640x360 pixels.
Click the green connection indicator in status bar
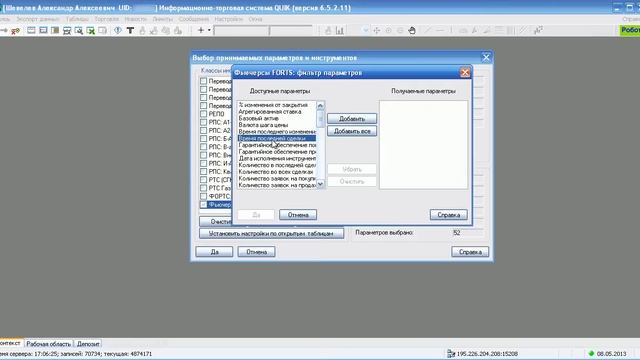(591, 353)
